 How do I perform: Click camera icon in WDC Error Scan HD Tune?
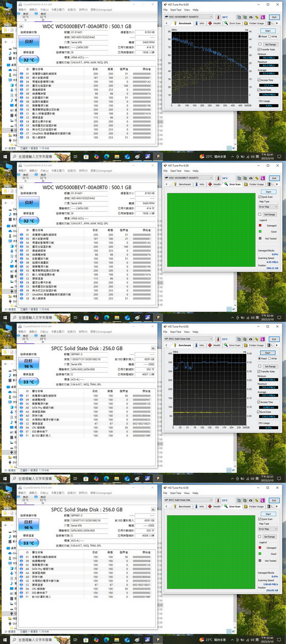click(x=251, y=178)
